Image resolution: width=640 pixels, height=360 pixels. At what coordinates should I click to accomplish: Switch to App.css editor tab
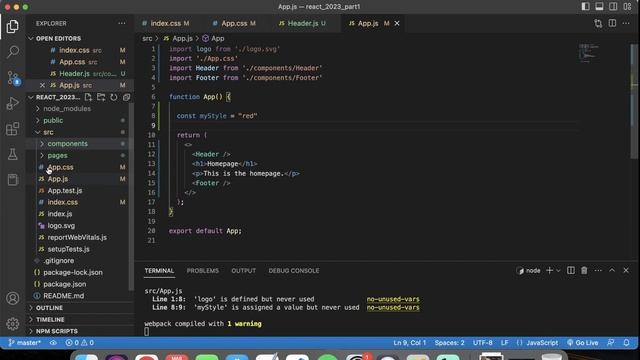(234, 23)
